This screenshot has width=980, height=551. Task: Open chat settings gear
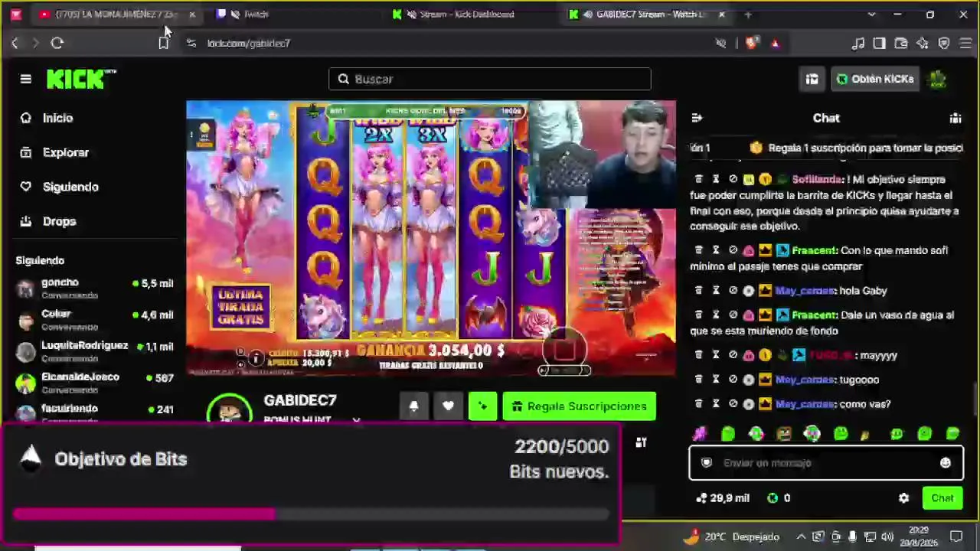tap(903, 498)
